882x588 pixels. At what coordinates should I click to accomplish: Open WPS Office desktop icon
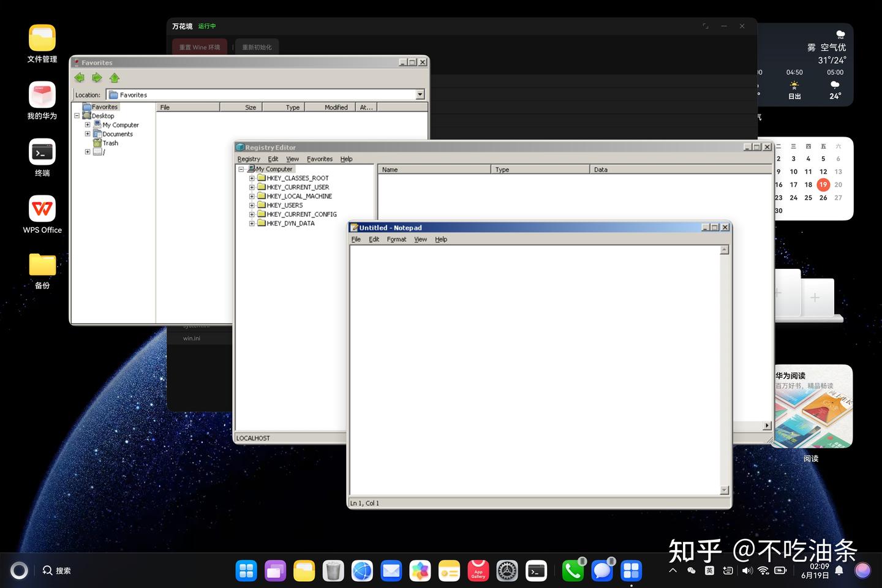(42, 214)
